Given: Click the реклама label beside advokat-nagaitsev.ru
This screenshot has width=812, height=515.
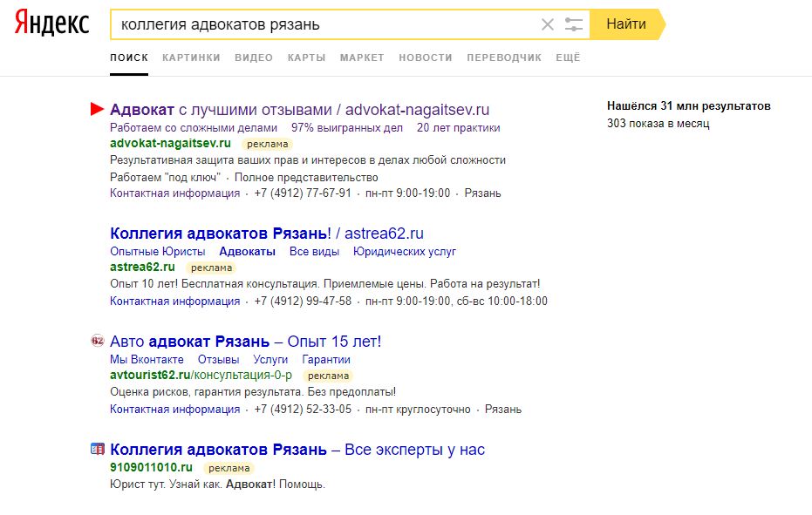Looking at the screenshot, I should (267, 145).
